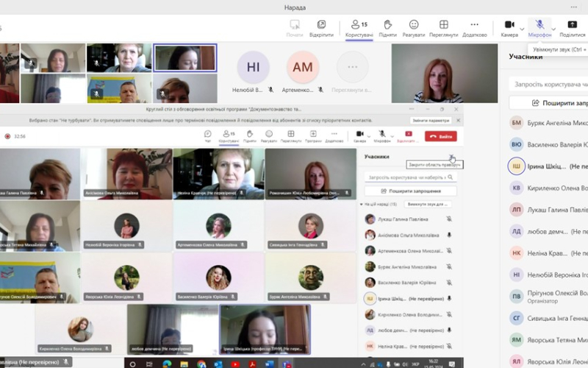
Task: Toggle Камера in Нарада top toolbar
Action: 509,29
